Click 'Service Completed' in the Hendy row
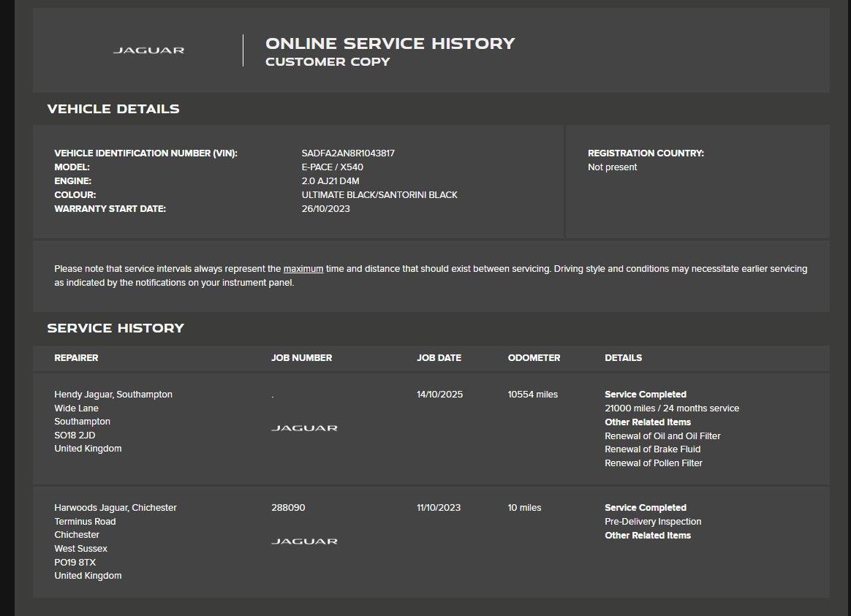Screen dimensions: 851x616 pyautogui.click(x=646, y=394)
